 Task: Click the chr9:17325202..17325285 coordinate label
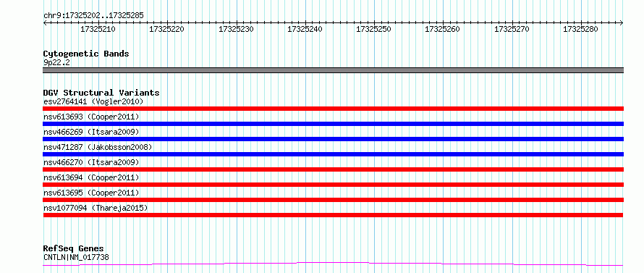point(93,16)
